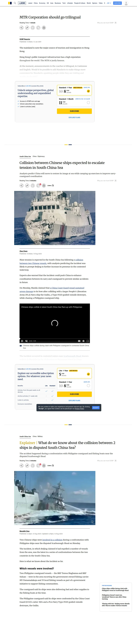Share the MTR Corporation article

(21, 28)
